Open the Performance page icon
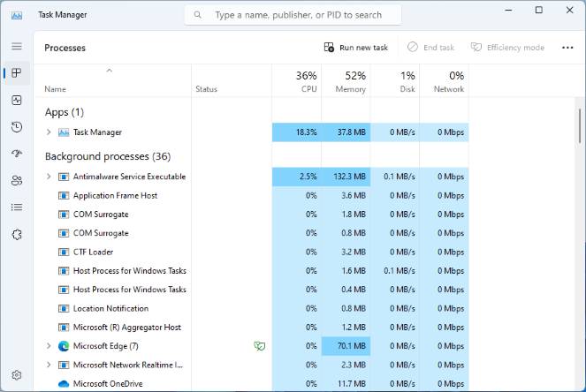Image resolution: width=586 pixels, height=392 pixels. tap(17, 100)
